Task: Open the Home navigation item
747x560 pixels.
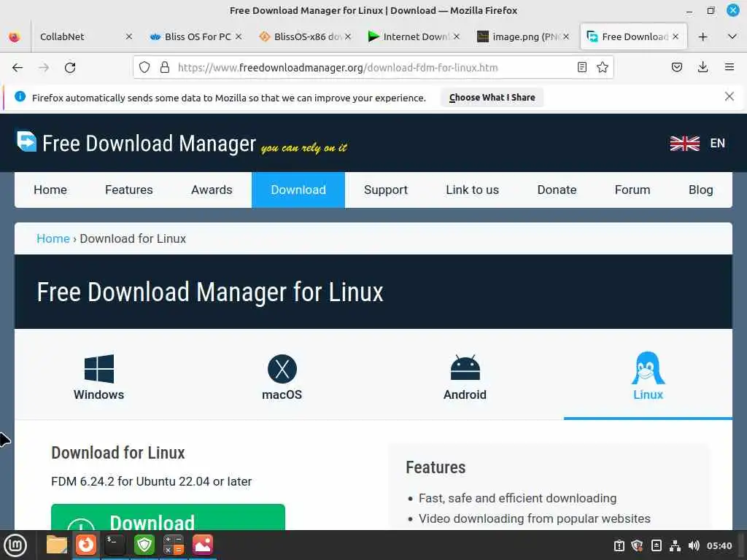Action: 50,190
